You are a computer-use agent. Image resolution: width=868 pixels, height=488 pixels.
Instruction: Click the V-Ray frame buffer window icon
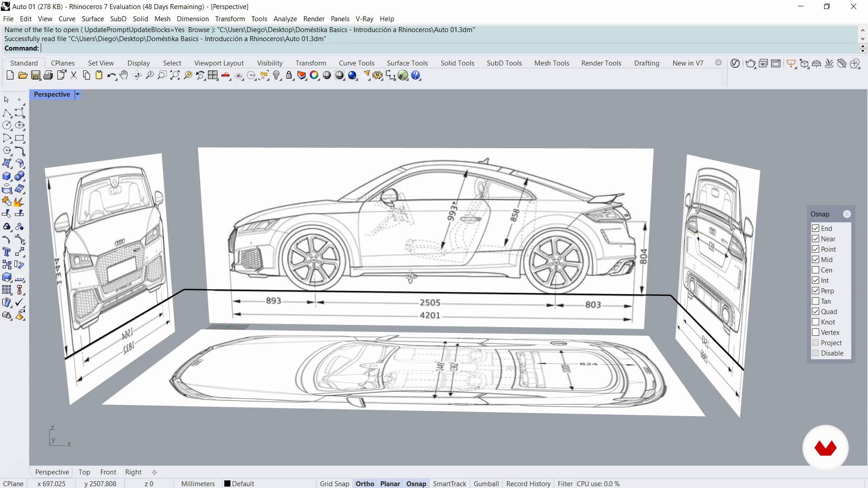click(x=776, y=64)
